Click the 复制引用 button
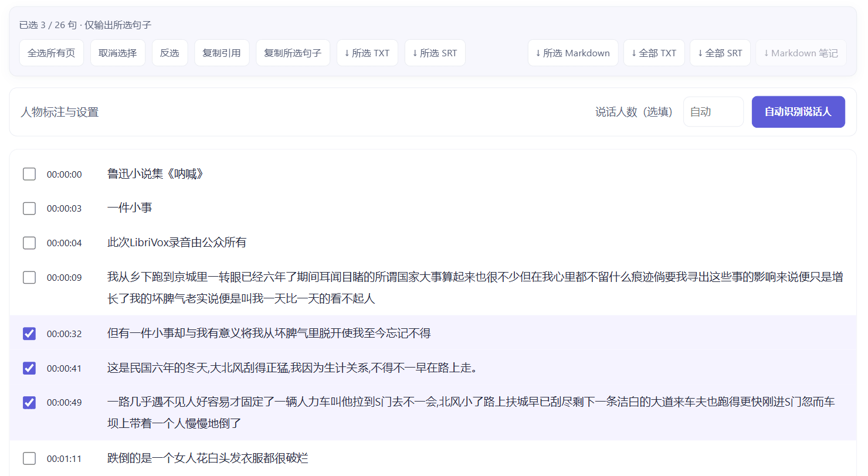 222,53
